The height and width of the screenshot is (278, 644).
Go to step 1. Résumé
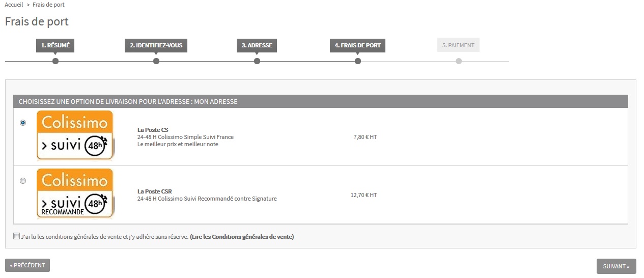(x=55, y=45)
